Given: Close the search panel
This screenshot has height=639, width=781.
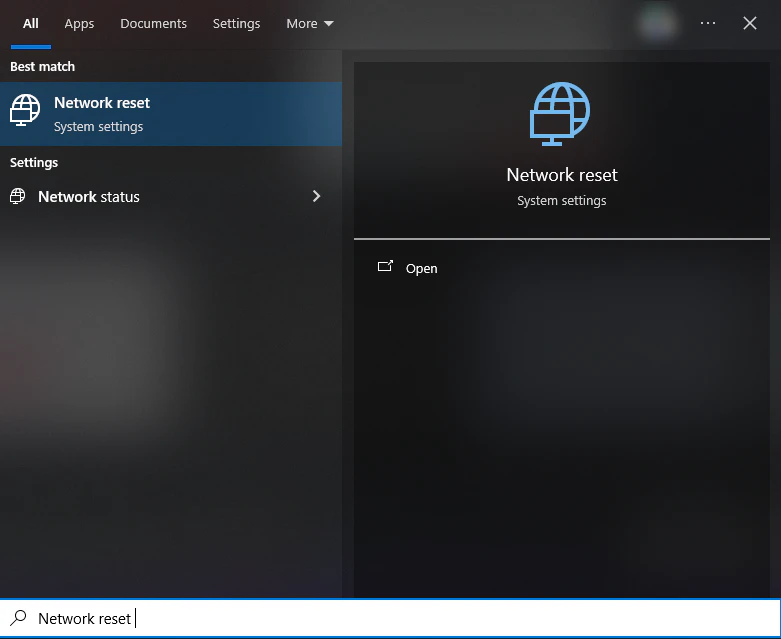Looking at the screenshot, I should [x=750, y=23].
